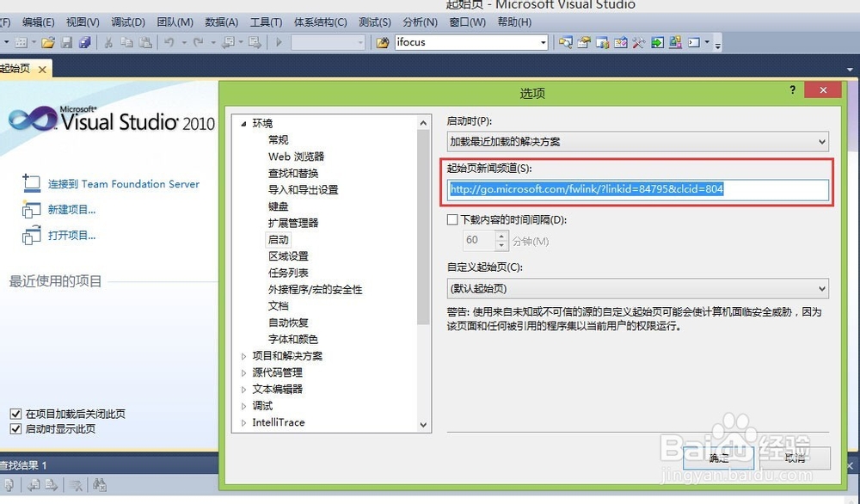Open the 编辑(E) menu
The width and height of the screenshot is (860, 504).
39,22
